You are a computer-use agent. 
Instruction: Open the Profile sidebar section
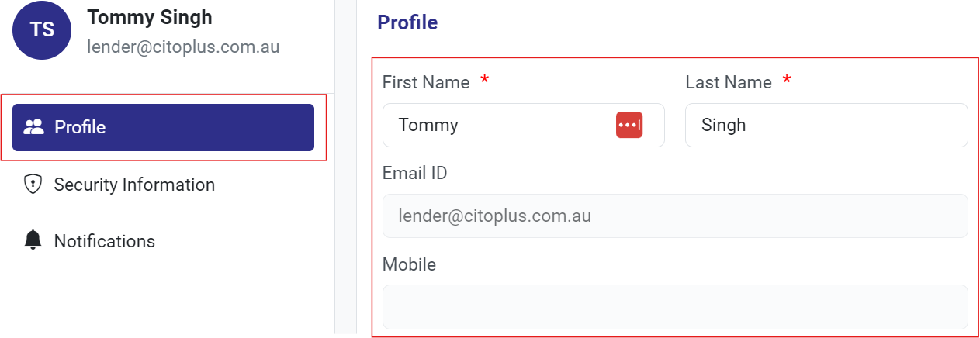pyautogui.click(x=163, y=127)
